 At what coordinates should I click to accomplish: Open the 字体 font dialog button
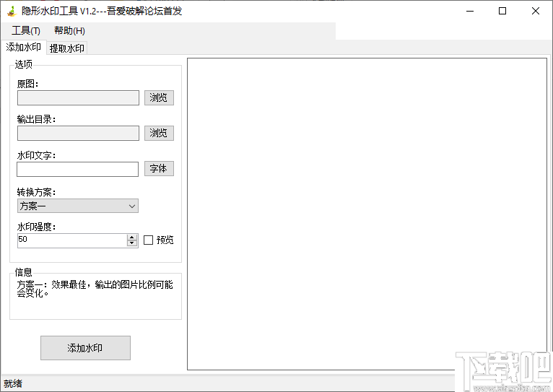click(x=159, y=168)
